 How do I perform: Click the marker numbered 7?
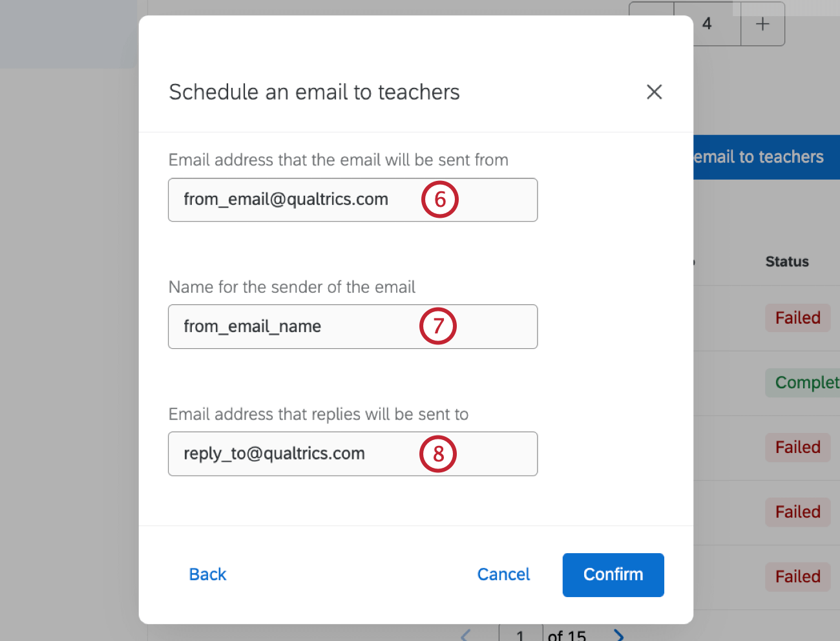pyautogui.click(x=438, y=326)
